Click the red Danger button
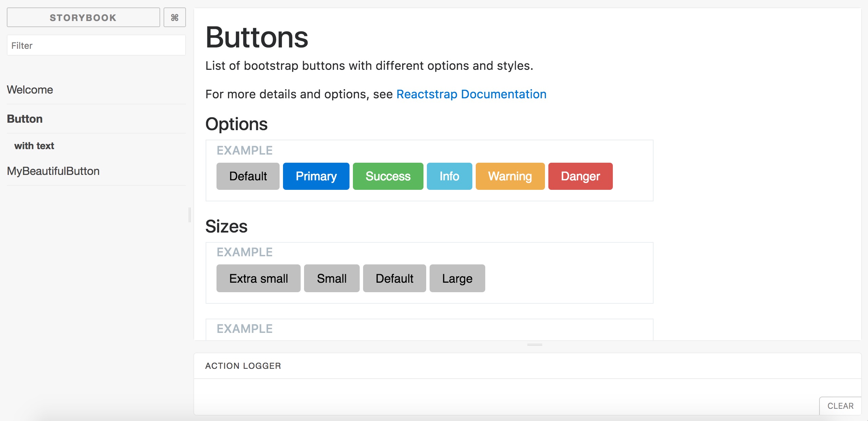Image resolution: width=868 pixels, height=421 pixels. pos(581,176)
